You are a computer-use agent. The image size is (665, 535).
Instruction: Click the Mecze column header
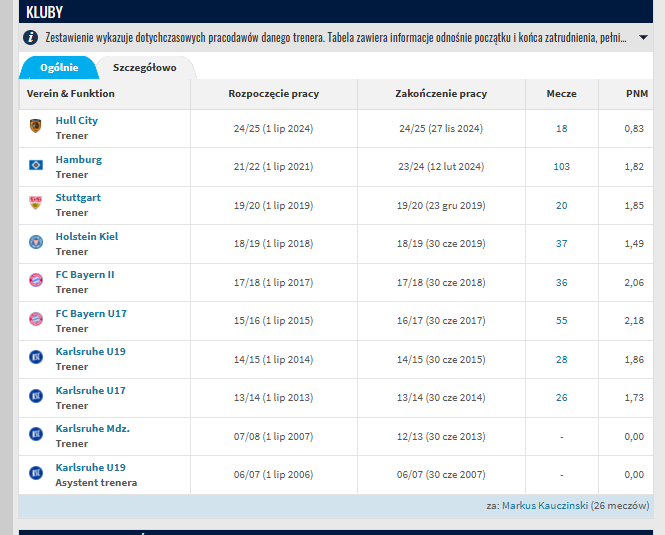562,94
